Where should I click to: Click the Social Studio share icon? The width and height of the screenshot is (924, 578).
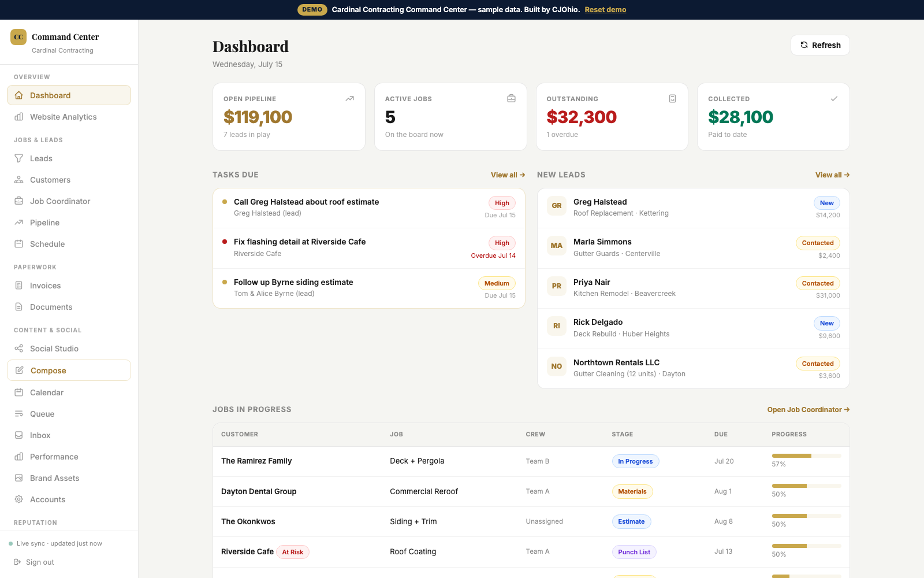(x=19, y=349)
